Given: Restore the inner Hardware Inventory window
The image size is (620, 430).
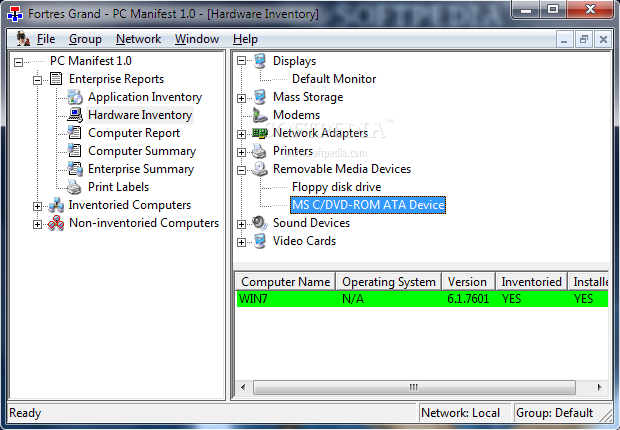Looking at the screenshot, I should [x=584, y=40].
